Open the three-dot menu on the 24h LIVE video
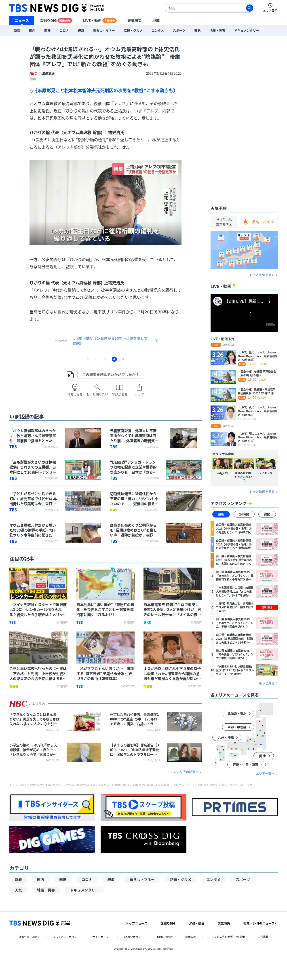 270,301
